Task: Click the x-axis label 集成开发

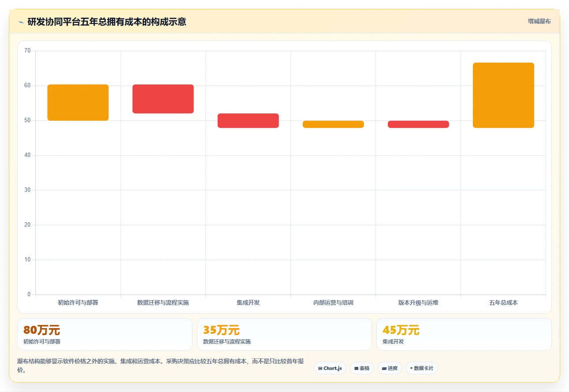Action: click(x=248, y=302)
